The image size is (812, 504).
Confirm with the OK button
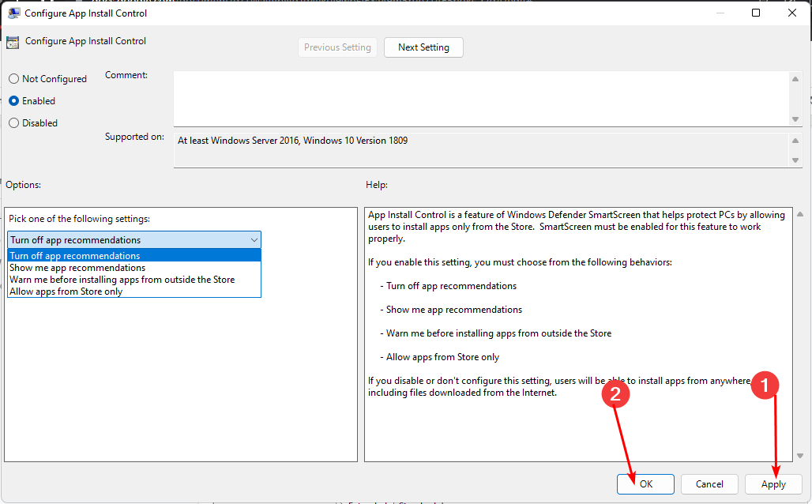pos(645,484)
